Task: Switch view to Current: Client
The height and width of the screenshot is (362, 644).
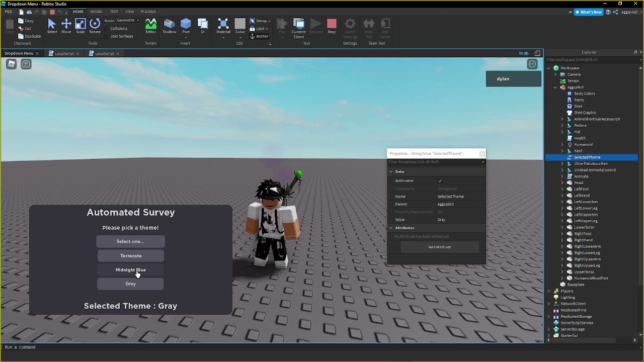Action: point(299,28)
